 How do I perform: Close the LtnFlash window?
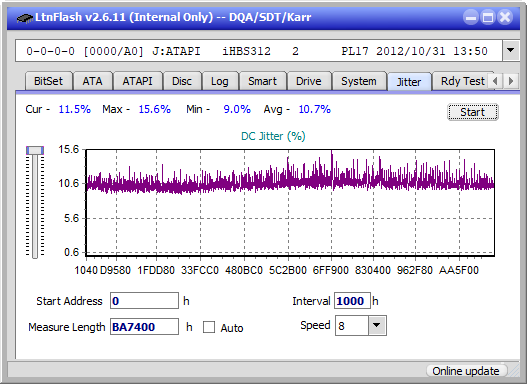505,17
